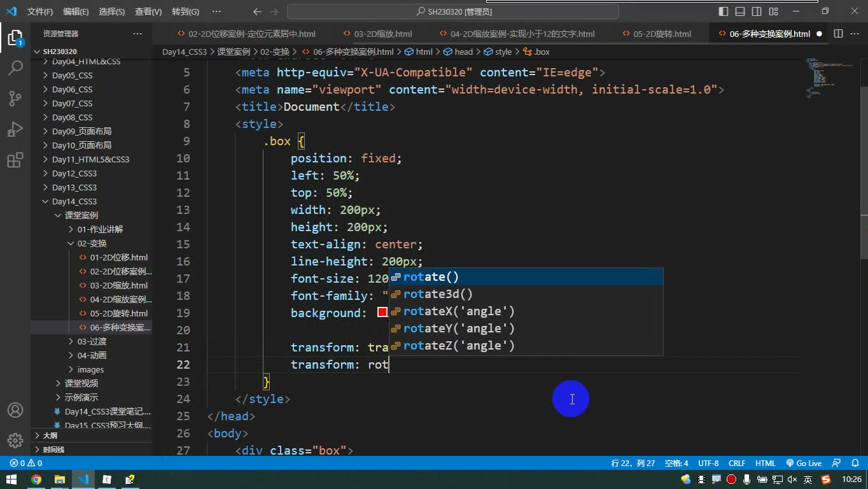This screenshot has height=489, width=868.
Task: Open the Run and Debug view
Action: pyautogui.click(x=15, y=129)
